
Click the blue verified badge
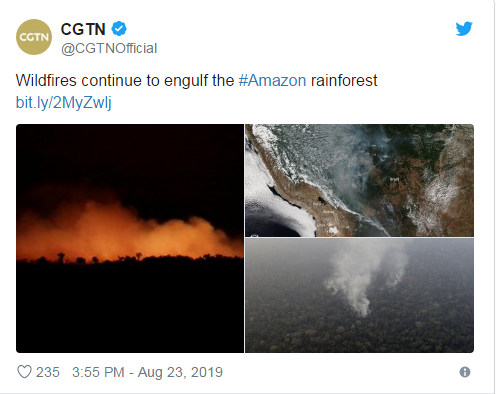pos(119,29)
